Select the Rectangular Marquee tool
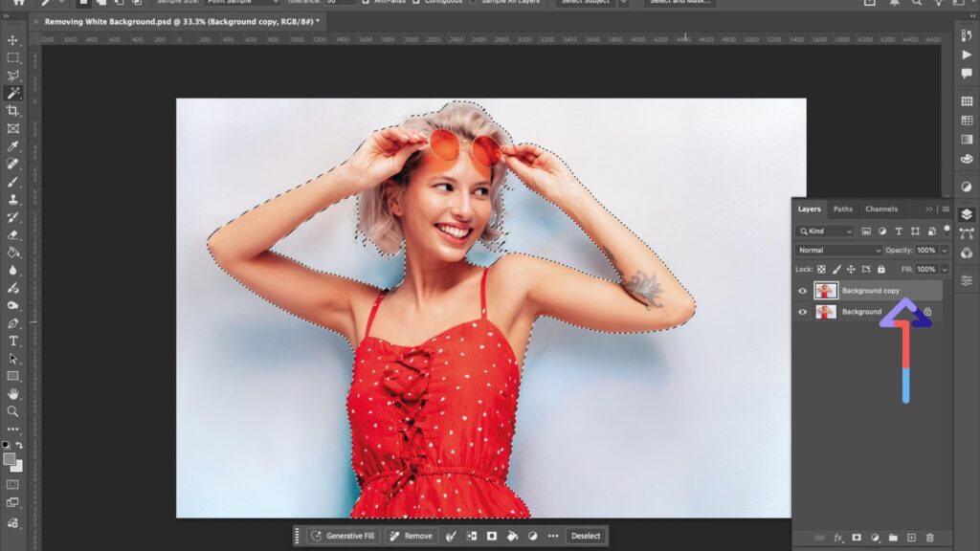980x551 pixels. [12, 58]
